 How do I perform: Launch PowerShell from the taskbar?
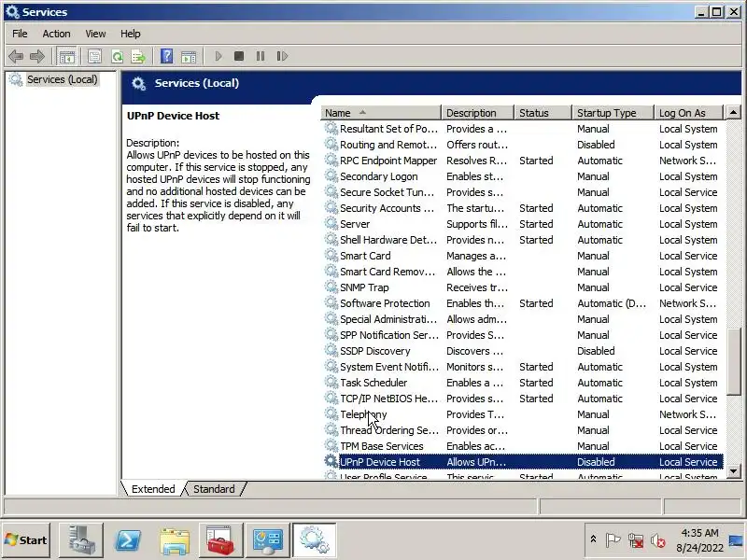[128, 540]
